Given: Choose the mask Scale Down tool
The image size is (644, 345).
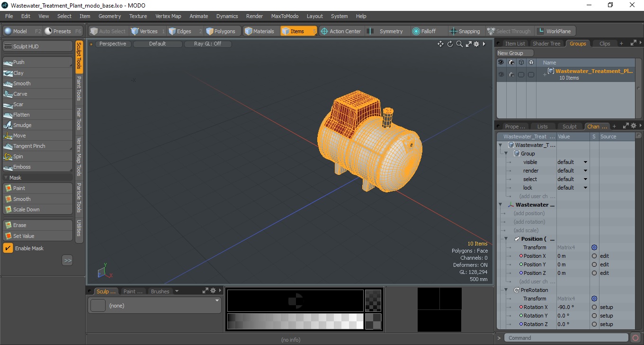Looking at the screenshot, I should [x=37, y=209].
